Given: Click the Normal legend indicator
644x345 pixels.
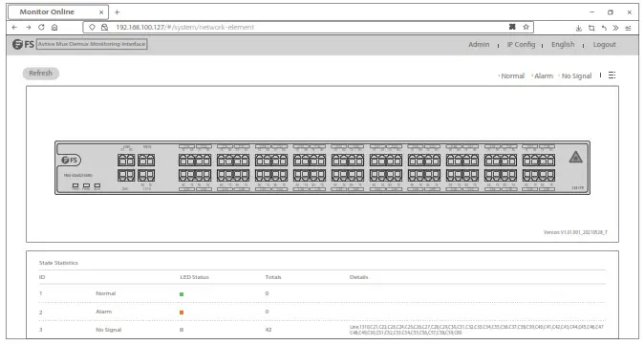Looking at the screenshot, I should [x=511, y=76].
